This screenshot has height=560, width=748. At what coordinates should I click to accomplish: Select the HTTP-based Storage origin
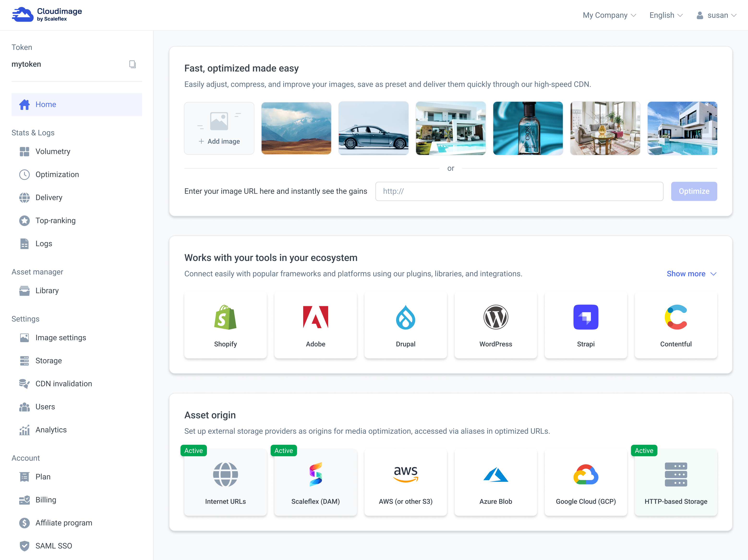click(676, 482)
